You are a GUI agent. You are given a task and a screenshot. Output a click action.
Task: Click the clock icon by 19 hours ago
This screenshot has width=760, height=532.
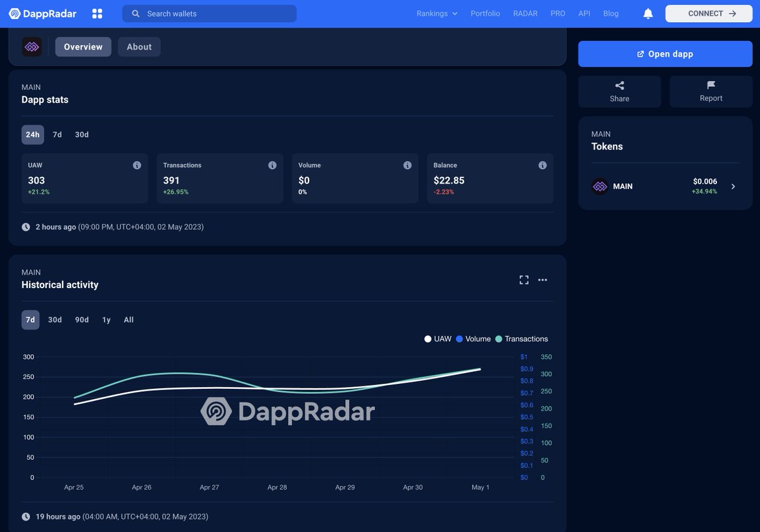click(x=26, y=517)
